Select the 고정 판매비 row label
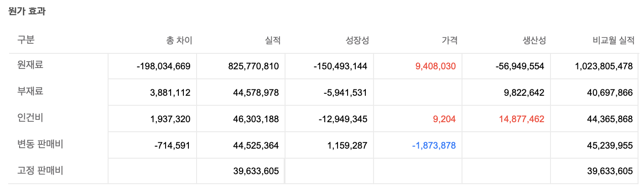Image resolution: width=644 pixels, height=186 pixels. [x=40, y=171]
